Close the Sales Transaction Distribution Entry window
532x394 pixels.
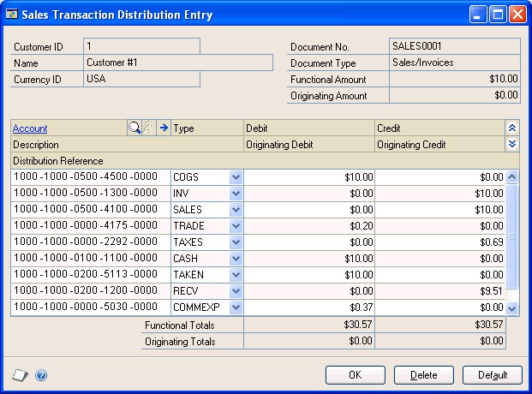point(517,15)
